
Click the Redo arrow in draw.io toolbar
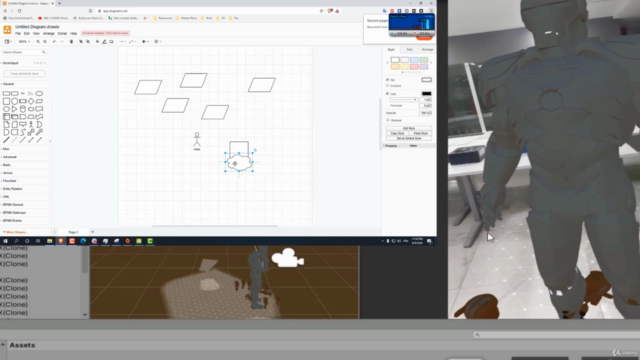click(62, 42)
